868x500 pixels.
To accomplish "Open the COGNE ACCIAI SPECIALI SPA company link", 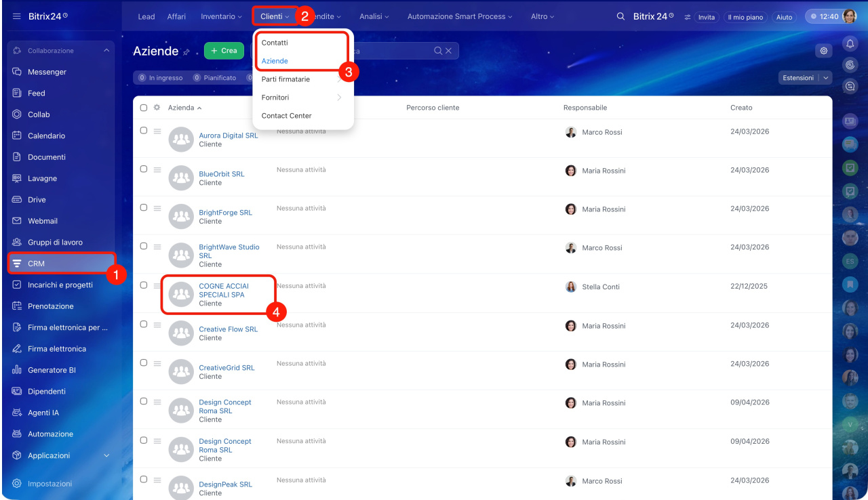I will tap(223, 291).
